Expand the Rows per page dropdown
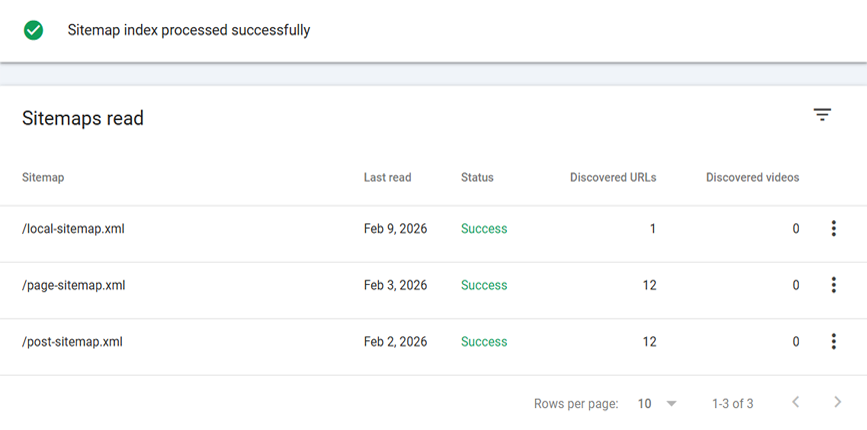867x430 pixels. (x=671, y=404)
